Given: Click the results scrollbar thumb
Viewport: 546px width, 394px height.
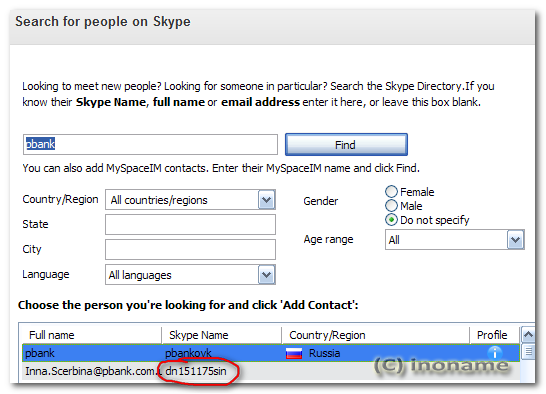Looking at the screenshot, I should (x=529, y=351).
